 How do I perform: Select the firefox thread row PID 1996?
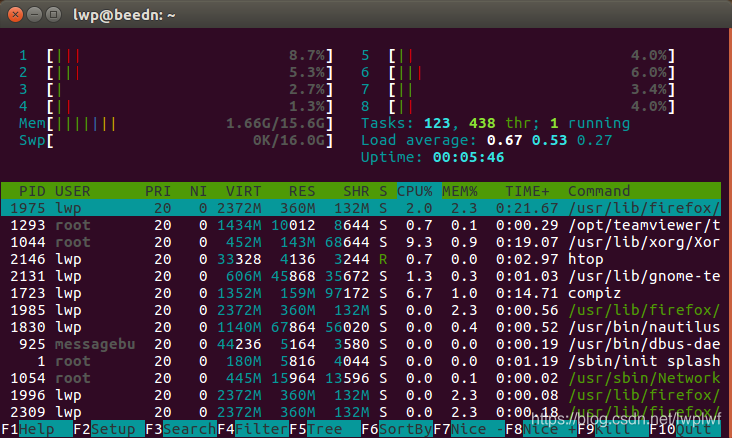[361, 395]
